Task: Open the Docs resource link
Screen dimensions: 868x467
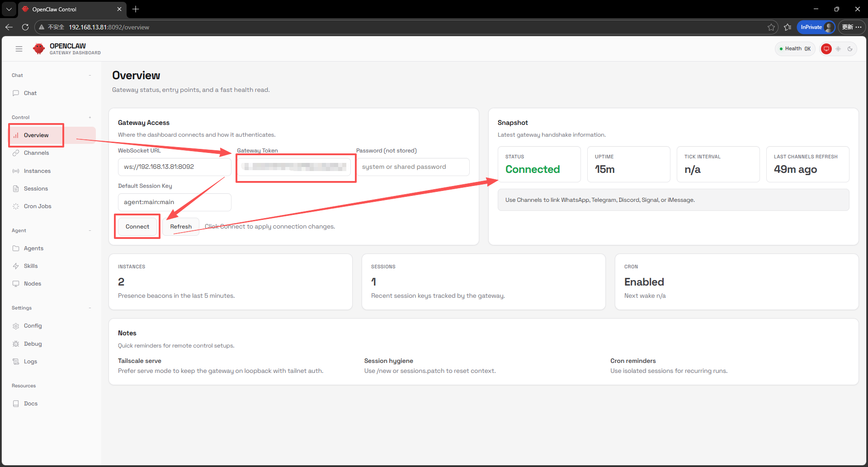Action: pyautogui.click(x=52, y=404)
